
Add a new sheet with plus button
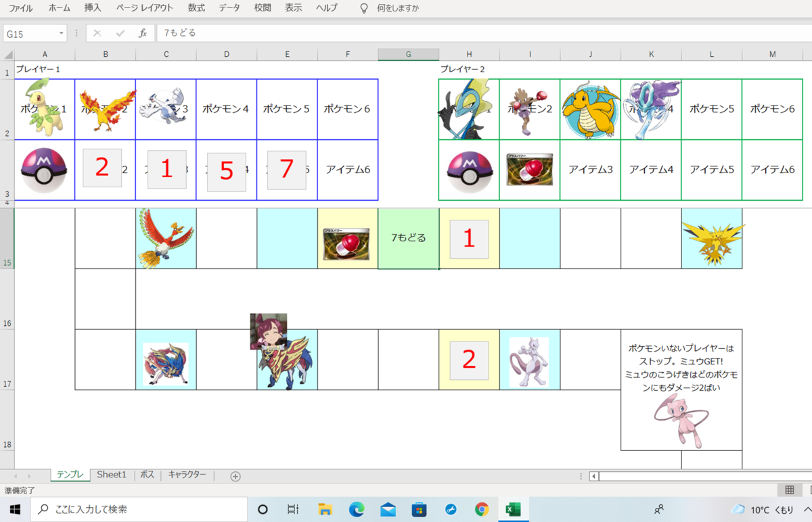[x=235, y=476]
